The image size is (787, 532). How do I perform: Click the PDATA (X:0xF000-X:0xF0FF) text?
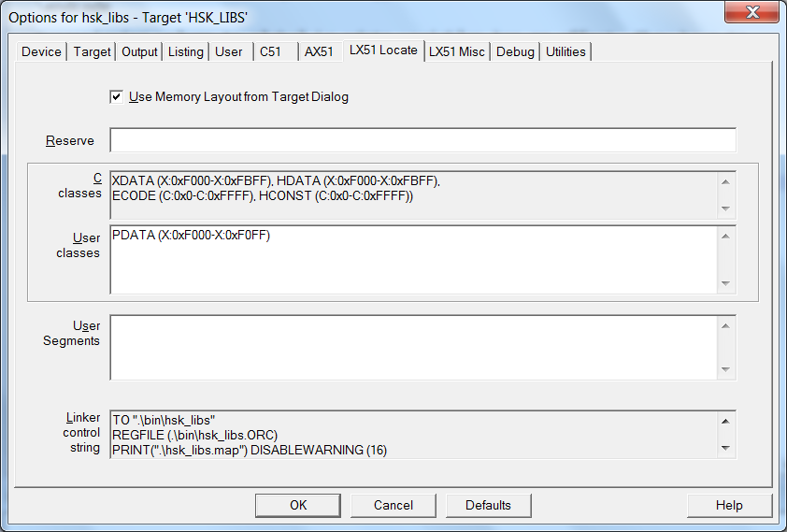pyautogui.click(x=192, y=235)
